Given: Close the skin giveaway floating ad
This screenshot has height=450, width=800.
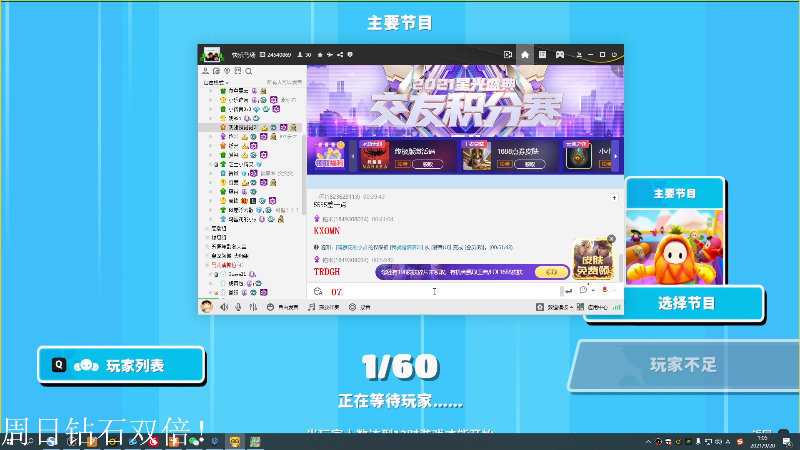Looking at the screenshot, I should point(612,239).
